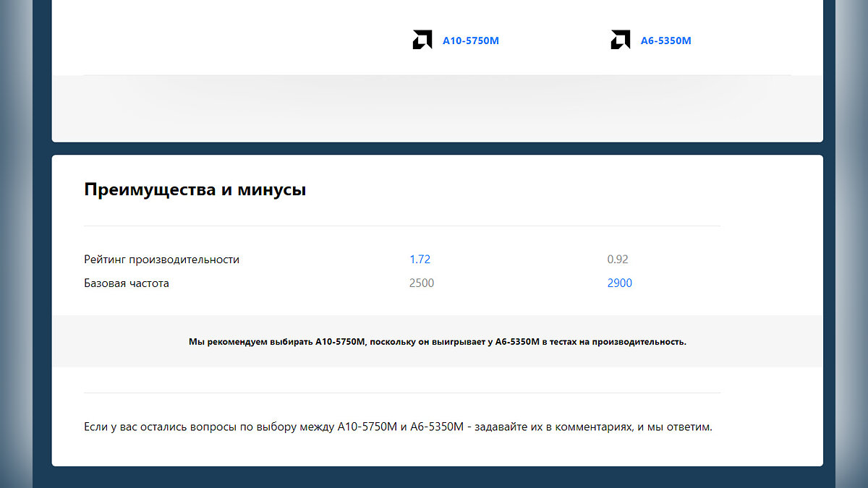
Task: Open the A6-5350M processor link in header
Action: 665,41
